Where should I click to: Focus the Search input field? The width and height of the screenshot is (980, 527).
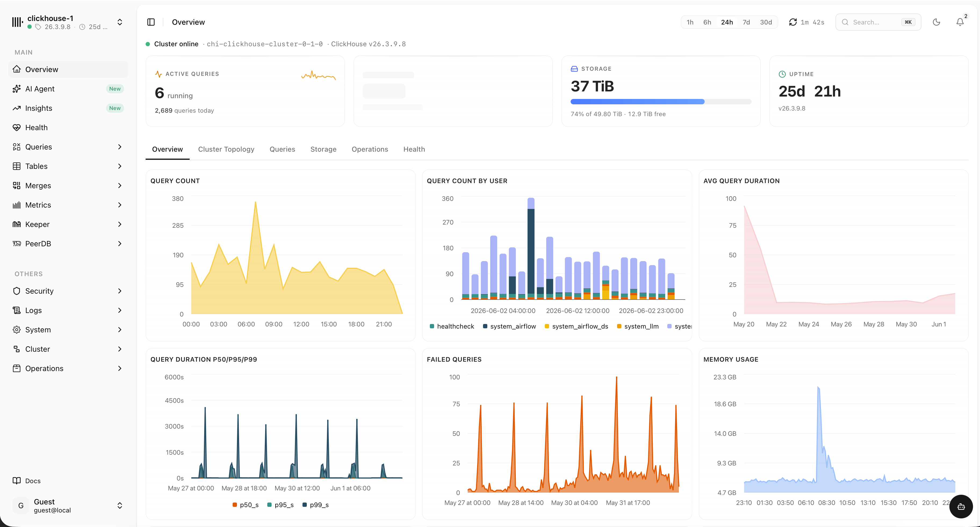878,22
